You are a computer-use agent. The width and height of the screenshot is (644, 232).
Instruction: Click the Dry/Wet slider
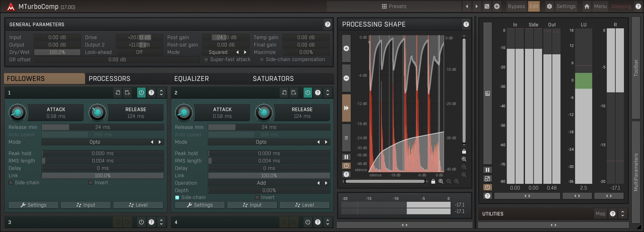57,52
